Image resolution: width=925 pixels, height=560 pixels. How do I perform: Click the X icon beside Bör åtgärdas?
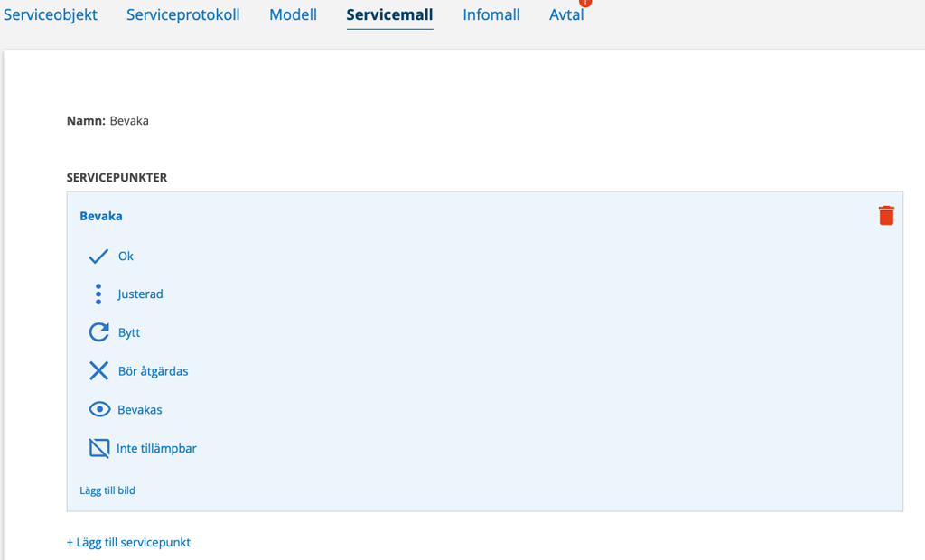coord(98,371)
